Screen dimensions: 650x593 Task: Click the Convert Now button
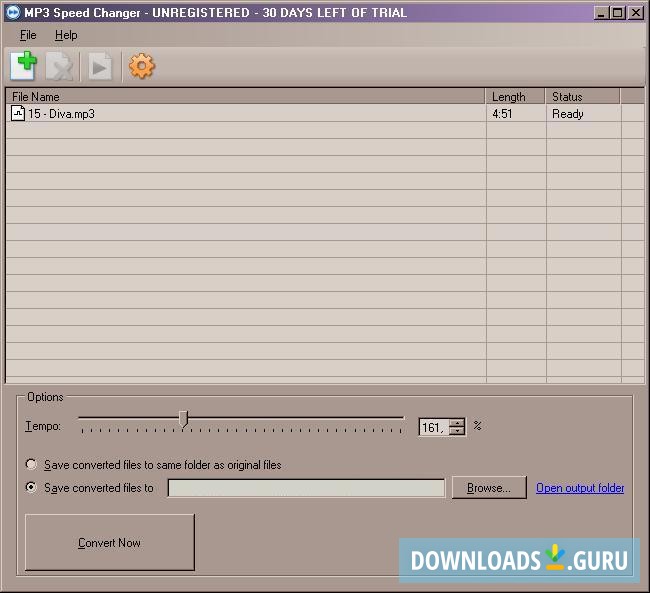pos(109,542)
